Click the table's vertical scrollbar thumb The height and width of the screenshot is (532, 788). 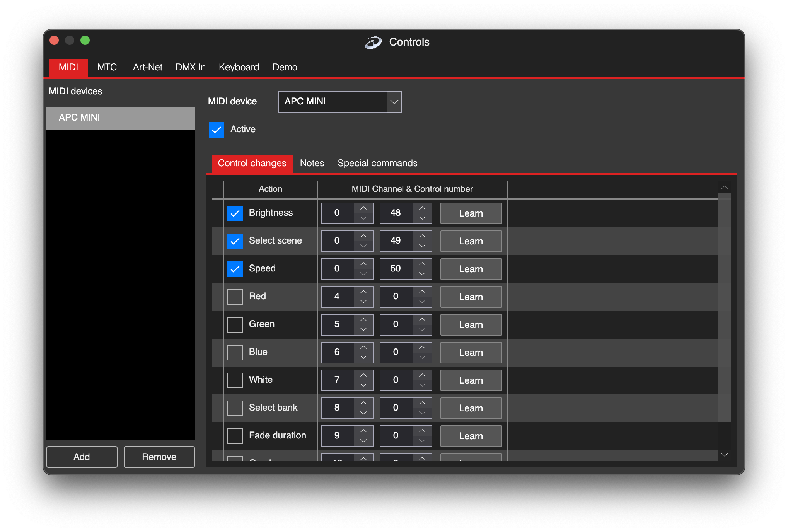click(725, 307)
